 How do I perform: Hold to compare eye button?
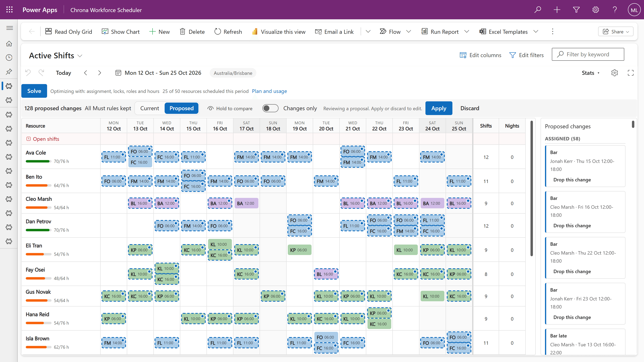tap(230, 108)
